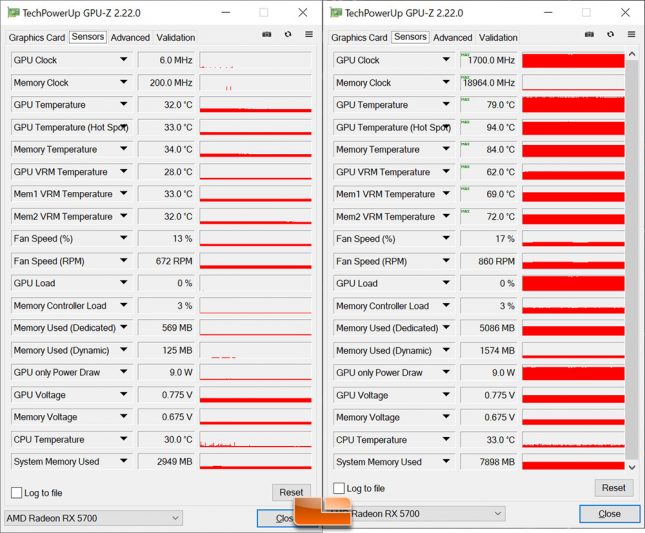Click 860 RPM fan speed value

(x=488, y=261)
